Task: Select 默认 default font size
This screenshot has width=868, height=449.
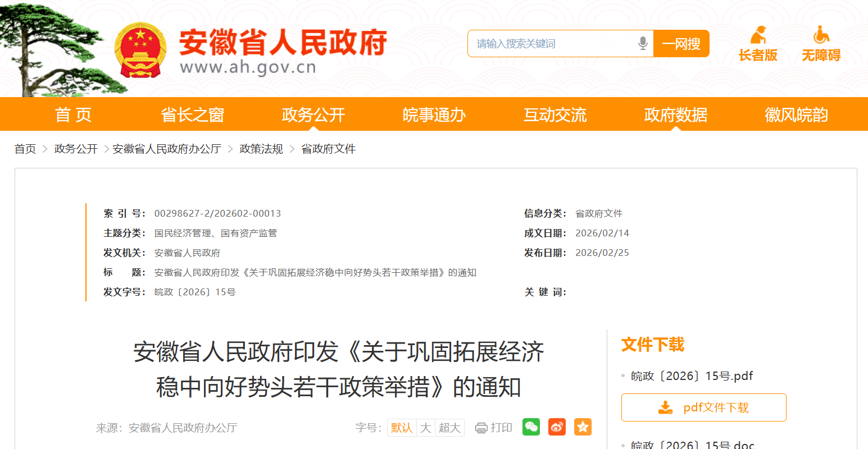Action: (x=402, y=428)
